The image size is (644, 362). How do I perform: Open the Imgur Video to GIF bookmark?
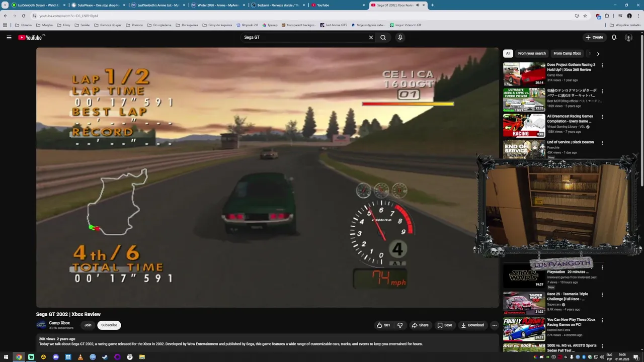(x=406, y=25)
